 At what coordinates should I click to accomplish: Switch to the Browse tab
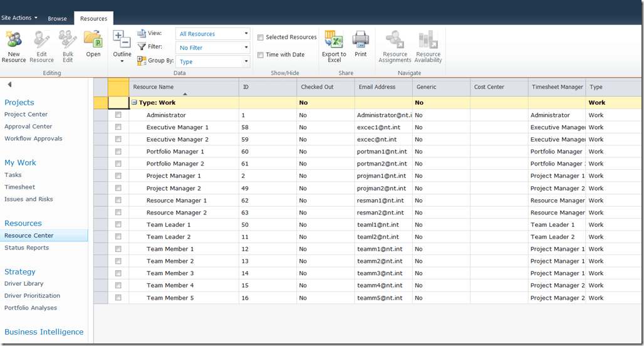point(57,19)
